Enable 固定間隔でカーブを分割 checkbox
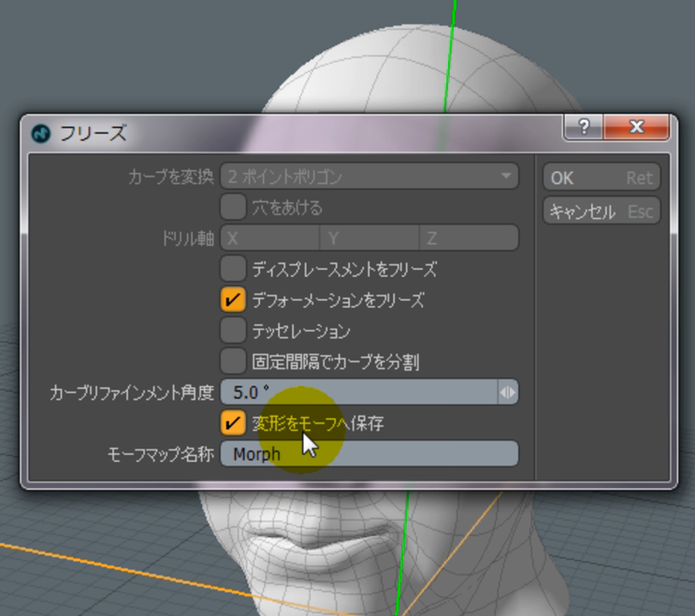Screen dimensions: 695x616 (233, 361)
